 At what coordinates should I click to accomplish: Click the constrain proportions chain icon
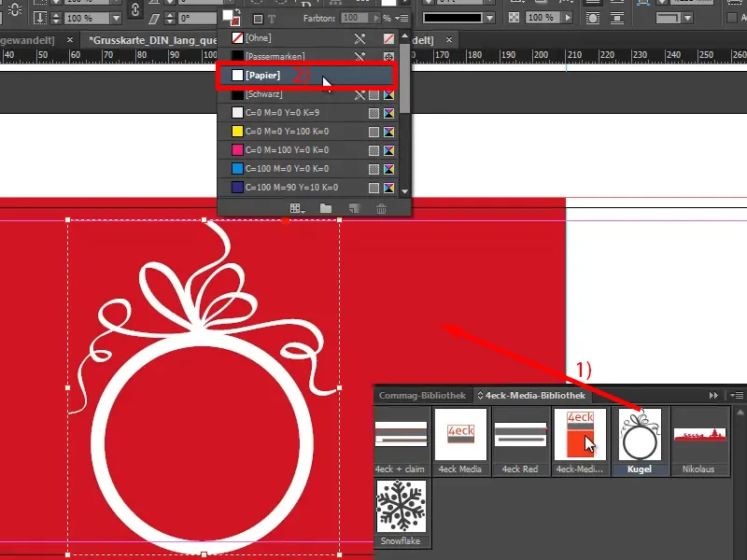(x=134, y=10)
